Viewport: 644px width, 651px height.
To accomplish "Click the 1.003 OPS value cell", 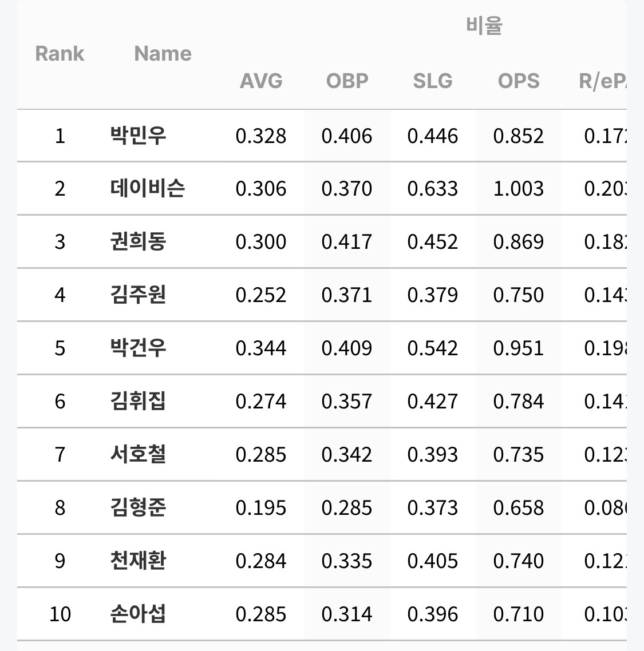I will coord(519,188).
